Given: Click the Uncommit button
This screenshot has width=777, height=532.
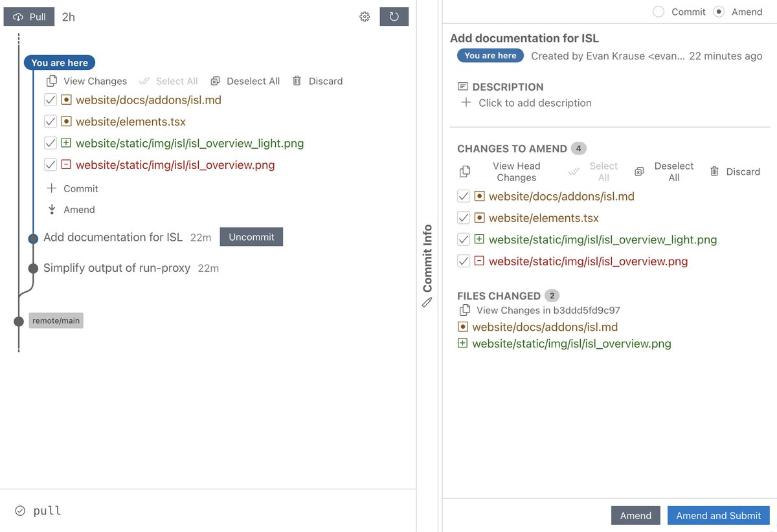Looking at the screenshot, I should tap(251, 237).
